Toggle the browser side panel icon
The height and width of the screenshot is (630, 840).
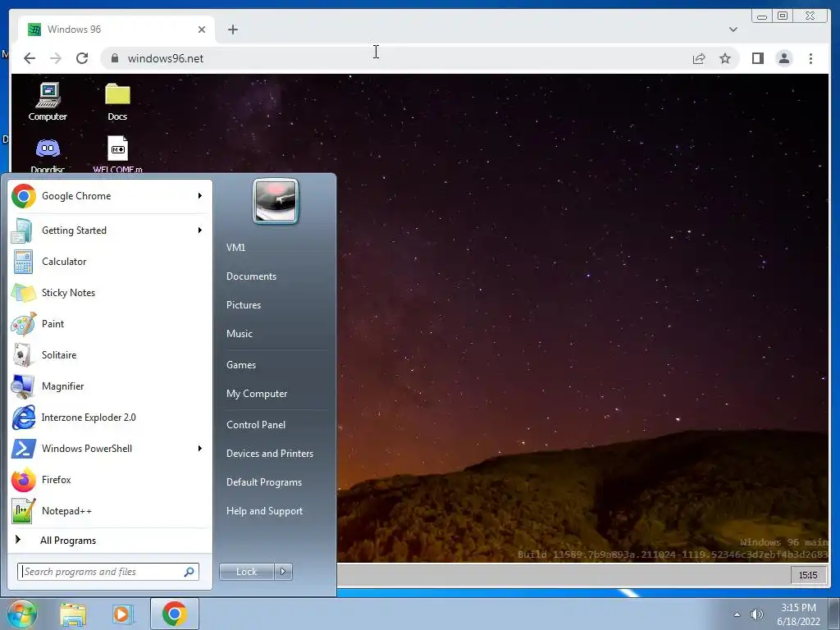(x=757, y=58)
